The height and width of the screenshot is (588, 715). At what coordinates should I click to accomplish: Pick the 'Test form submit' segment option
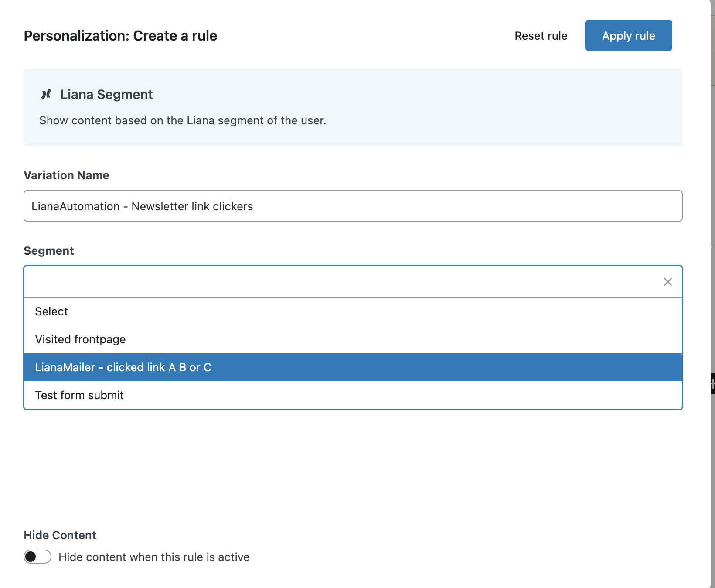pos(79,395)
